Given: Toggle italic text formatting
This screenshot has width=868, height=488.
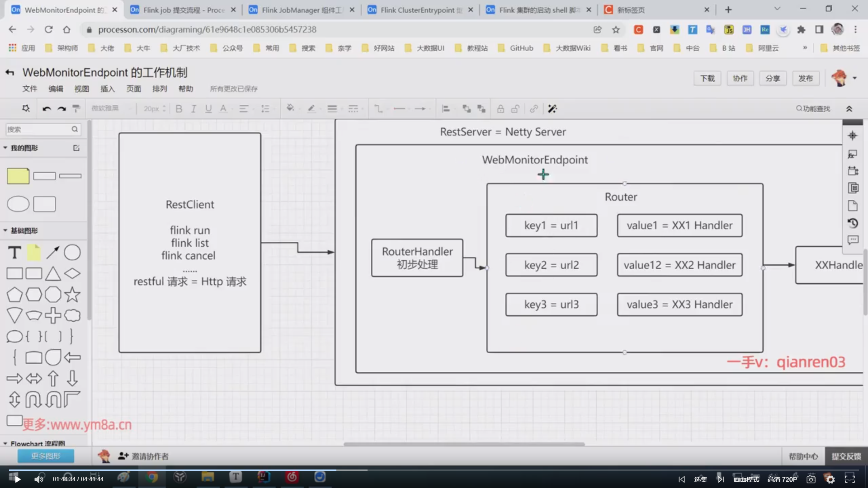Looking at the screenshot, I should pos(193,109).
